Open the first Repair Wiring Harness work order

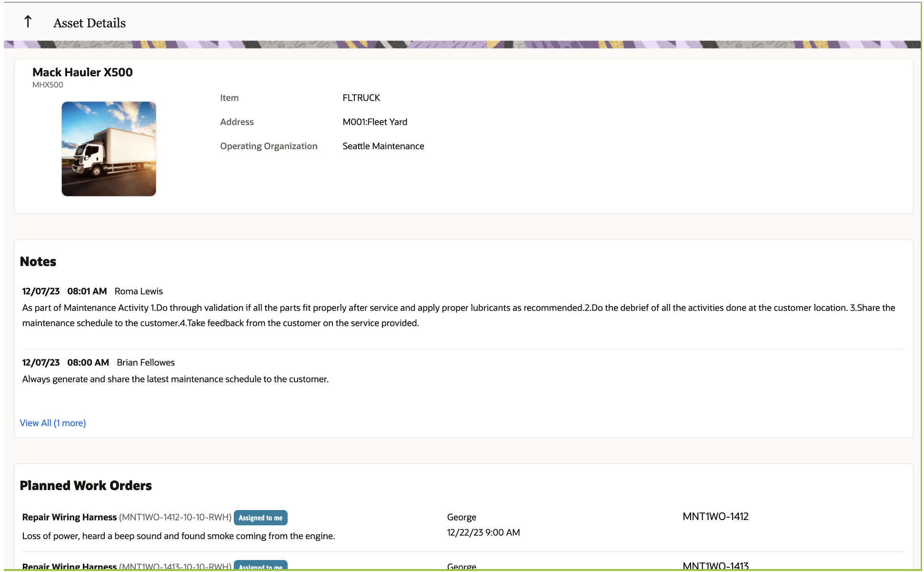click(70, 517)
